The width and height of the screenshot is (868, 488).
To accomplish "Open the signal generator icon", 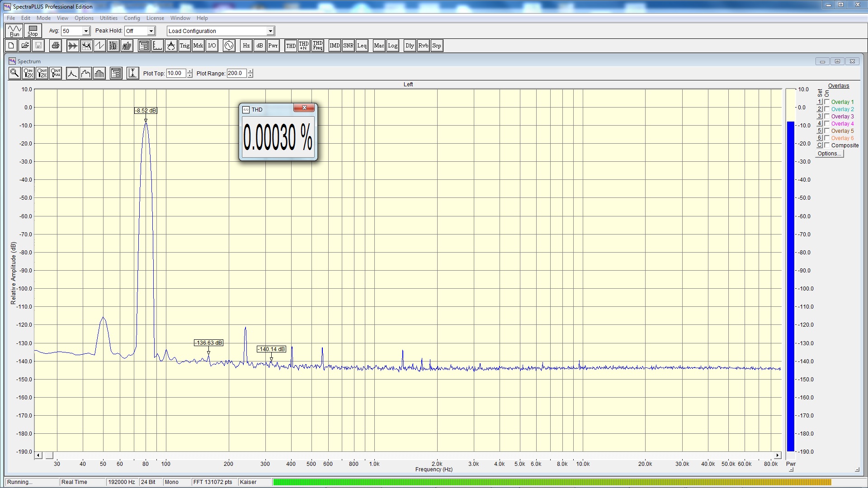I will [x=229, y=46].
